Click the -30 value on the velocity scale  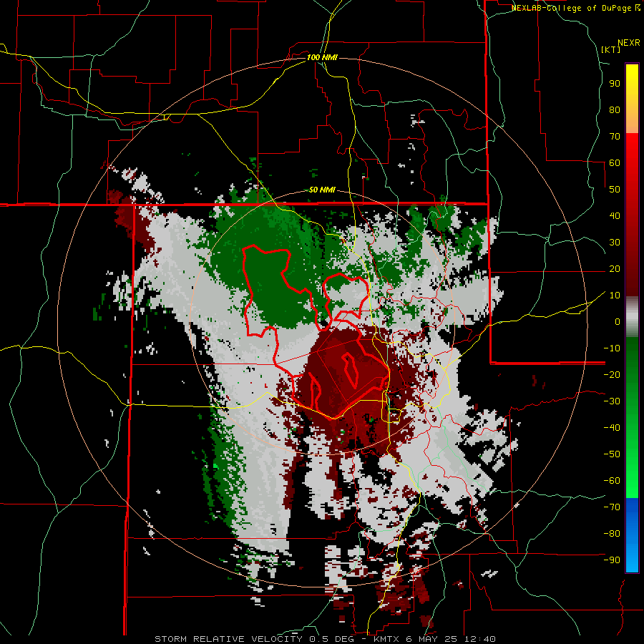612,401
